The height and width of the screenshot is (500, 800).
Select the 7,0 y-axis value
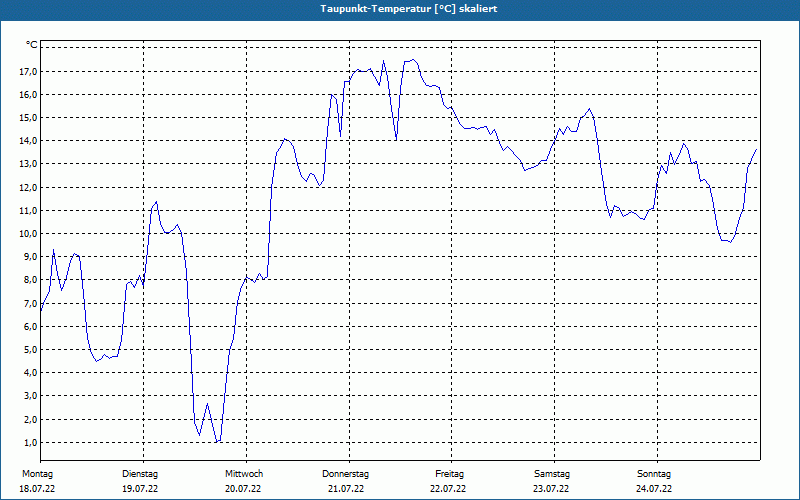coord(30,304)
